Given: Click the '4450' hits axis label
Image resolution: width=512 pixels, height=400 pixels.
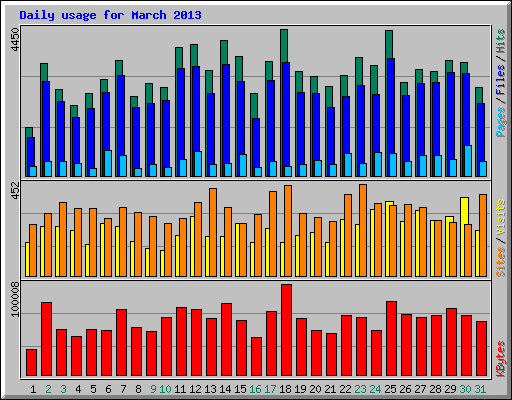Looking at the screenshot, I should pos(15,40).
